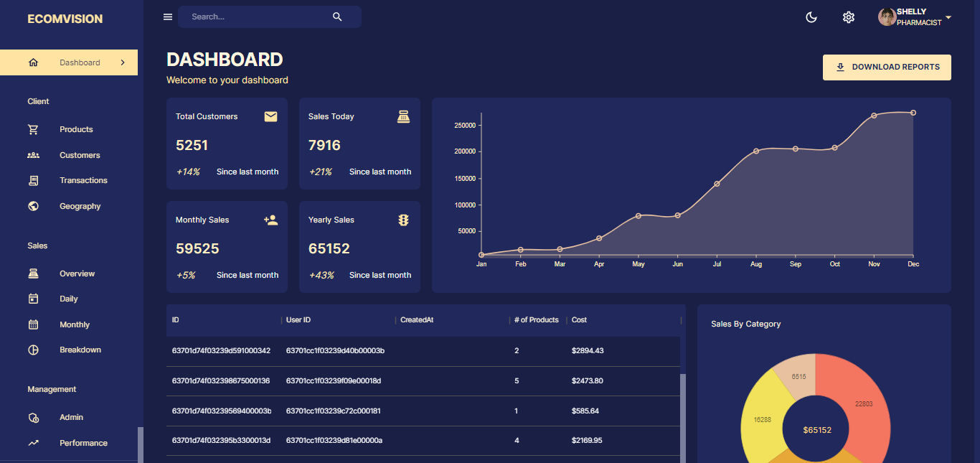The height and width of the screenshot is (463, 980).
Task: Open the Monthly sales page
Action: point(75,324)
